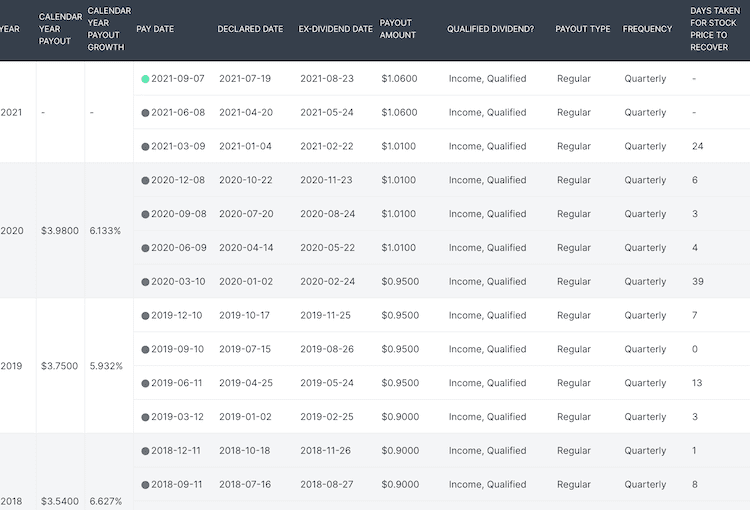Click the gray dot next to 2020-09-08

[x=145, y=214]
